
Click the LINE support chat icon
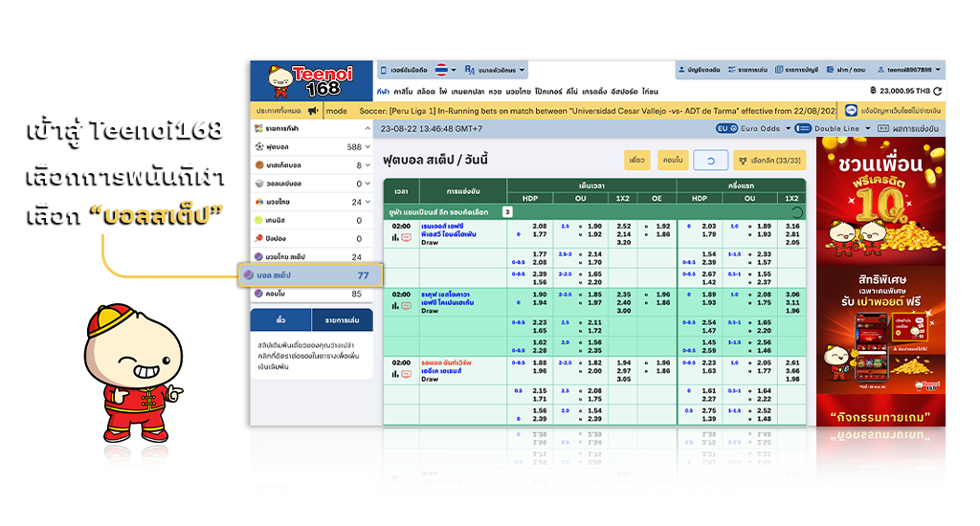pos(851,111)
